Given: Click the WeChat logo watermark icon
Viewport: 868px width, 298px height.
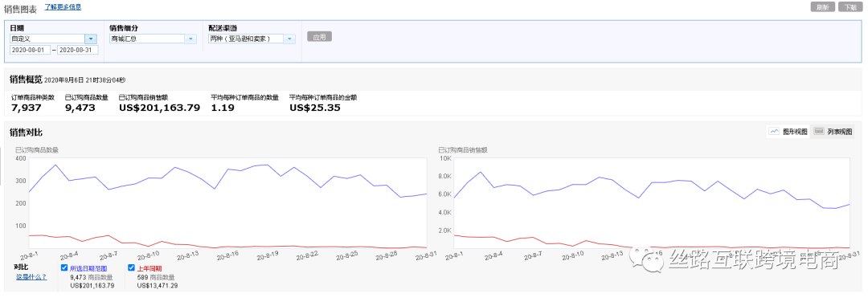Looking at the screenshot, I should (x=647, y=259).
